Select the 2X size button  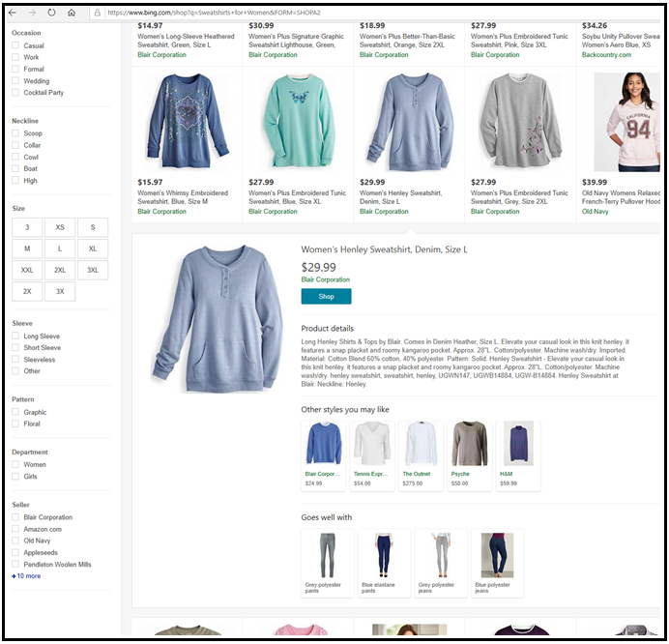point(27,291)
